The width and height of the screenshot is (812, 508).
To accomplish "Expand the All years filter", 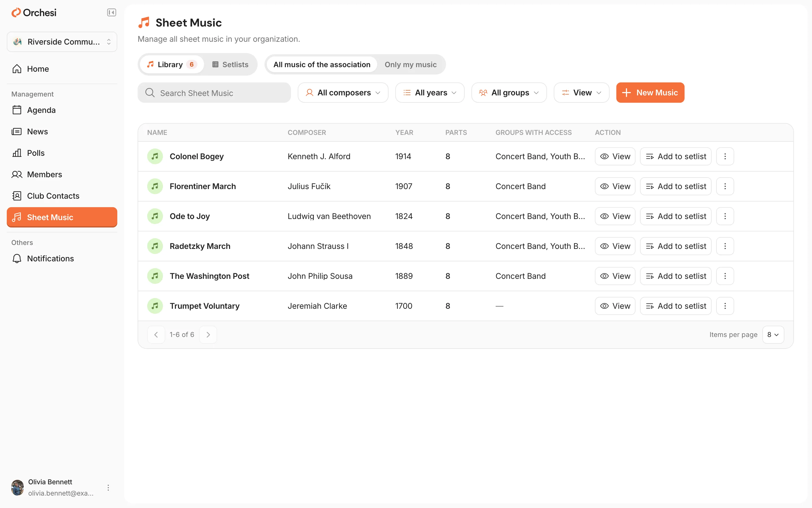I will pos(429,93).
